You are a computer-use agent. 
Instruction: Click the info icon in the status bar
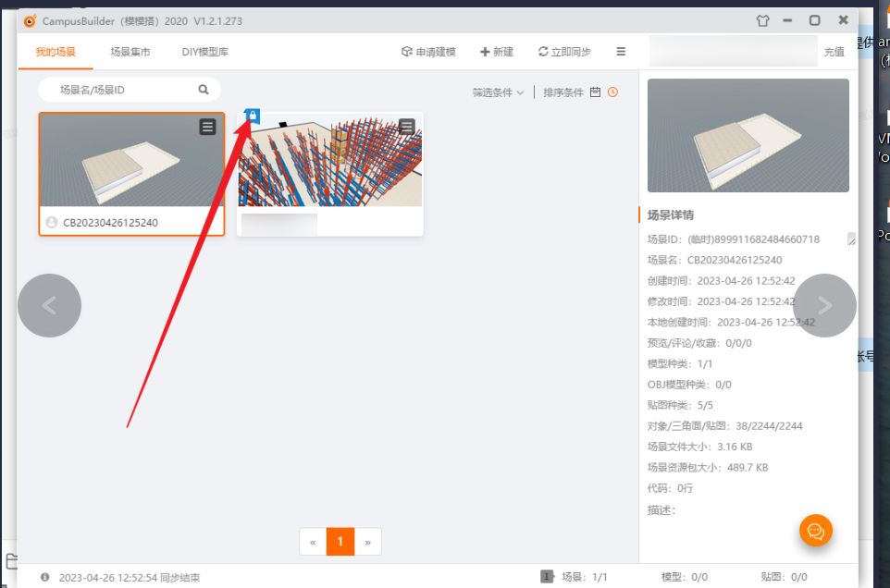point(44,577)
